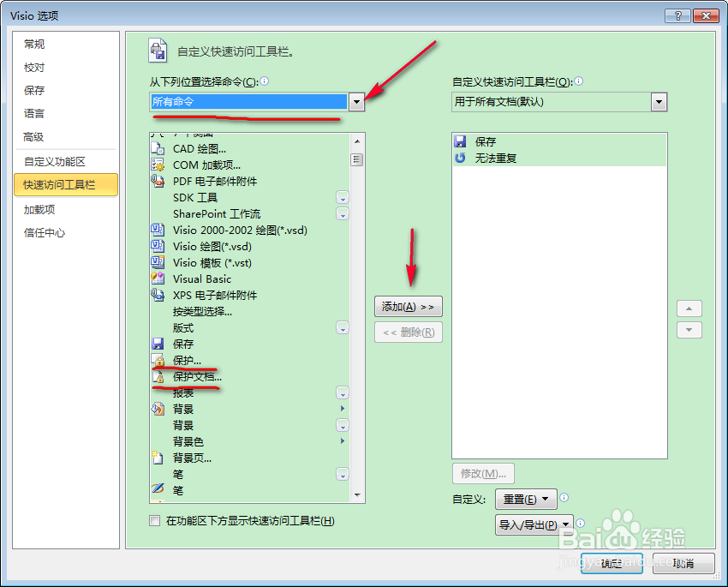Click the PDF 电子邮件附件 icon
This screenshot has height=587, width=728.
(x=158, y=181)
